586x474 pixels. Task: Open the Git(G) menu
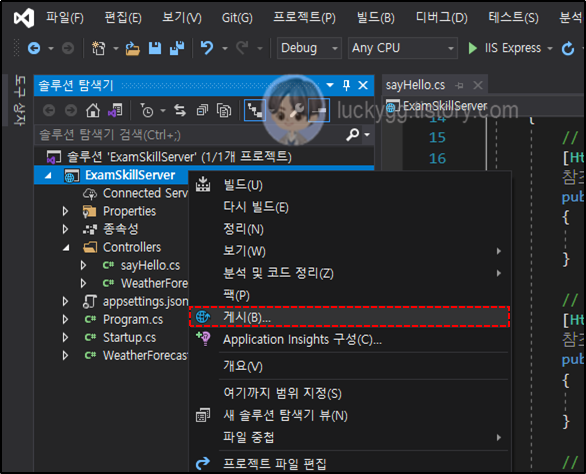pyautogui.click(x=237, y=18)
